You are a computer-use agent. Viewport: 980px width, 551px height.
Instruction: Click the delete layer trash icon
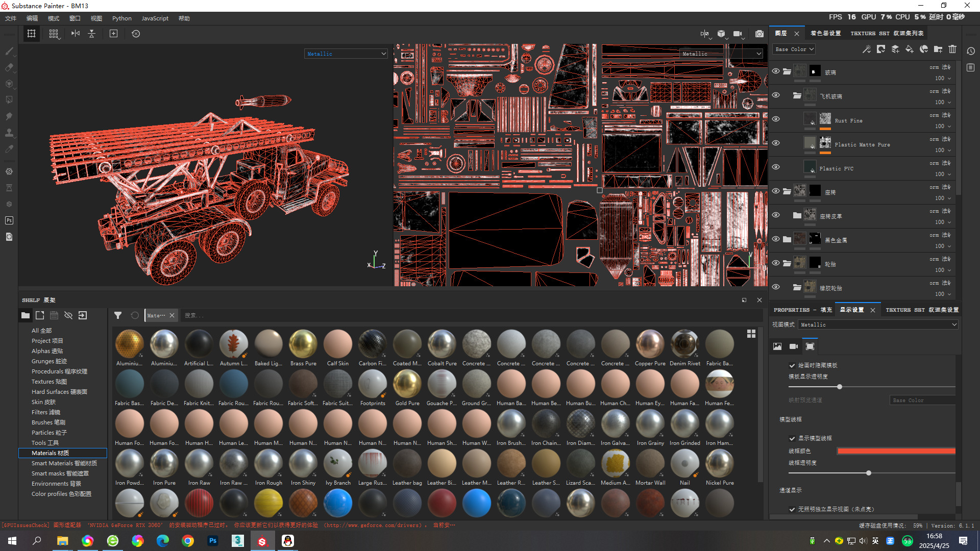pos(952,49)
